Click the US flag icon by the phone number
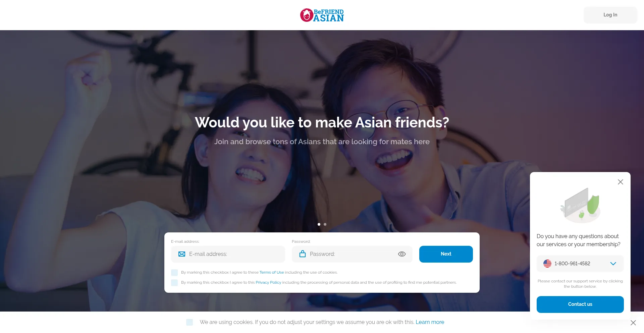This screenshot has width=644, height=333. (x=547, y=264)
